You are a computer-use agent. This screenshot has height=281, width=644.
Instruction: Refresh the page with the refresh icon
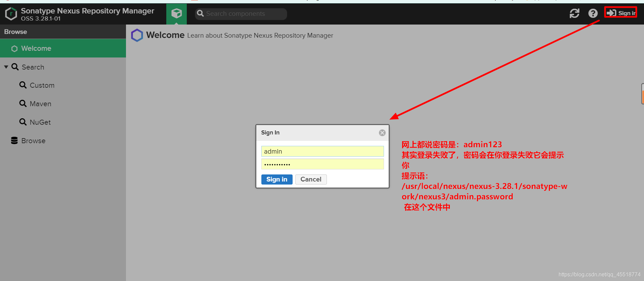(x=574, y=13)
